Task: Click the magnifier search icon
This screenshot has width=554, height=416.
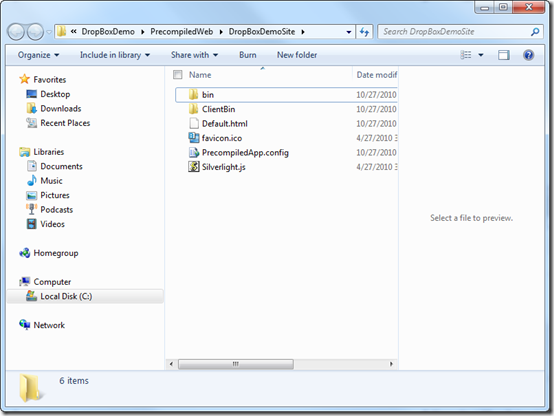Action: click(x=535, y=32)
